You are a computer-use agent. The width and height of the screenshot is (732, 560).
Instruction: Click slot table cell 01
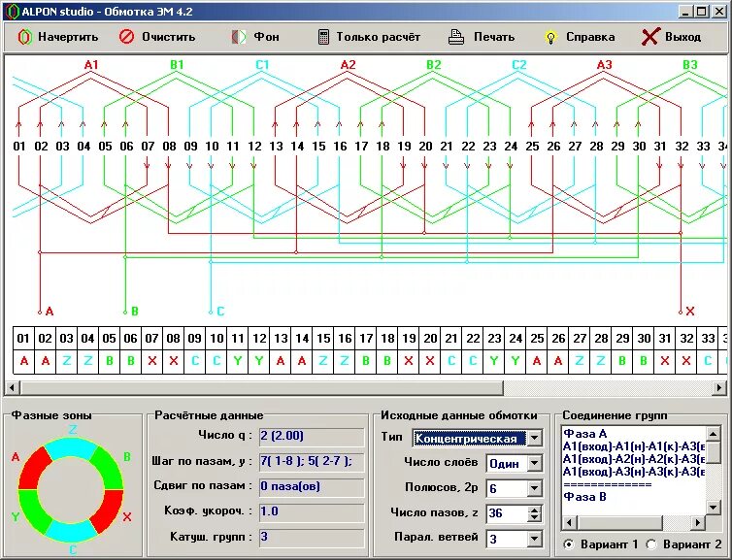[x=23, y=338]
